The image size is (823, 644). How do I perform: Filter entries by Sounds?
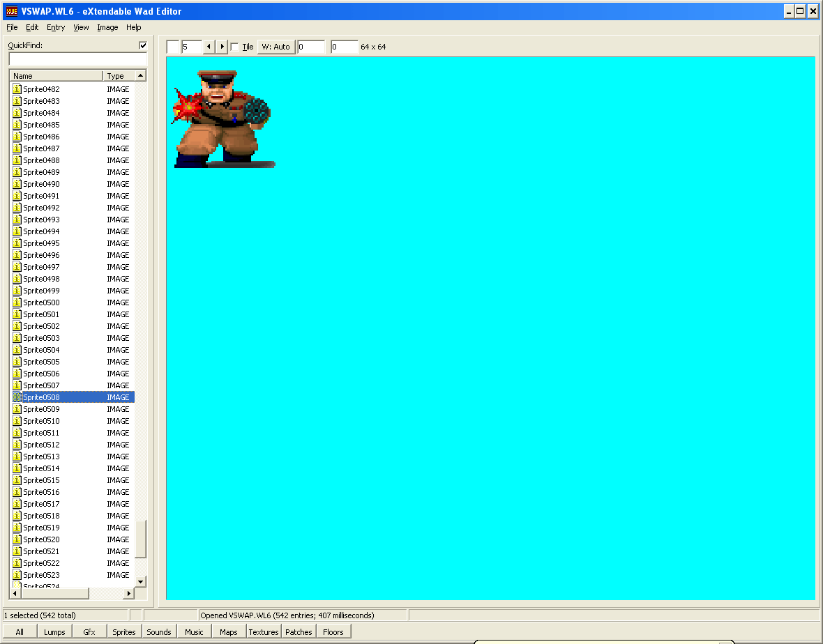pyautogui.click(x=159, y=632)
